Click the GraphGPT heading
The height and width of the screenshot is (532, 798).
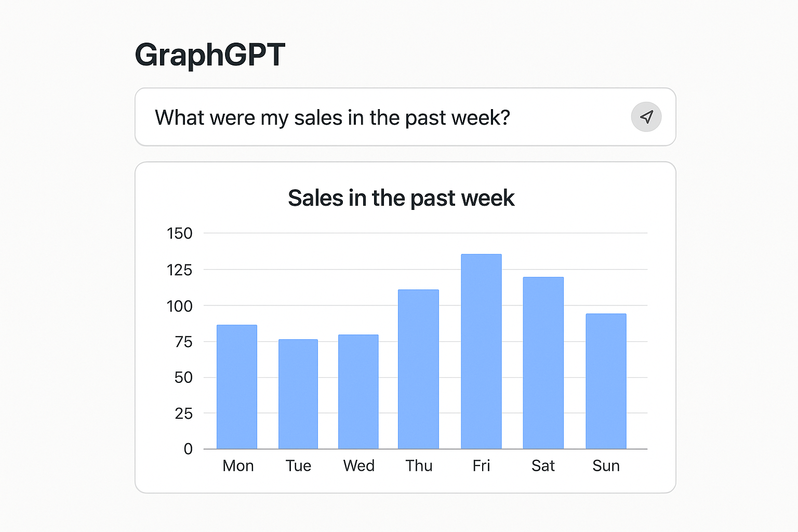[210, 55]
